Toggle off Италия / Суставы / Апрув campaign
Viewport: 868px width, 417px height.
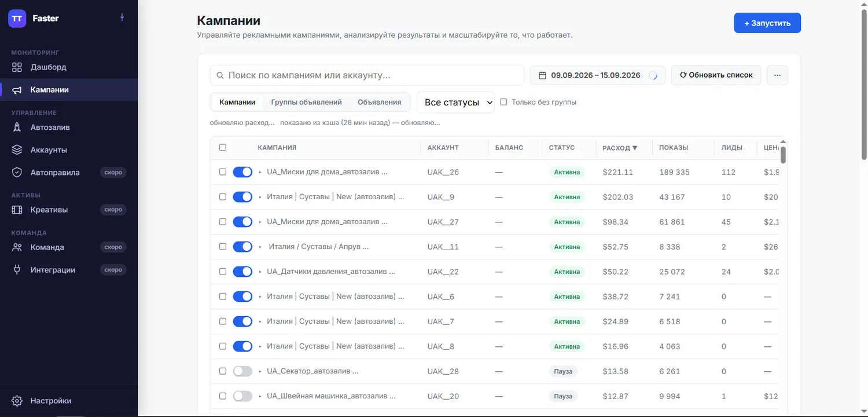(242, 247)
